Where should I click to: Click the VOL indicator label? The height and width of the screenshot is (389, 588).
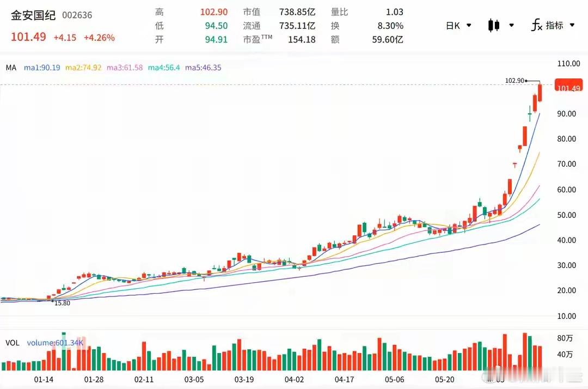tap(13, 343)
